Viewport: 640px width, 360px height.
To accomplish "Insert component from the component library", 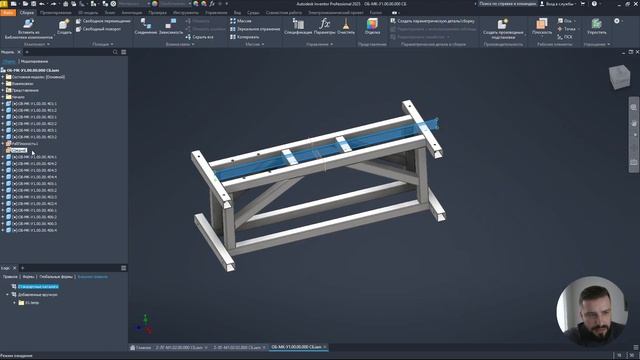I will click(x=29, y=29).
